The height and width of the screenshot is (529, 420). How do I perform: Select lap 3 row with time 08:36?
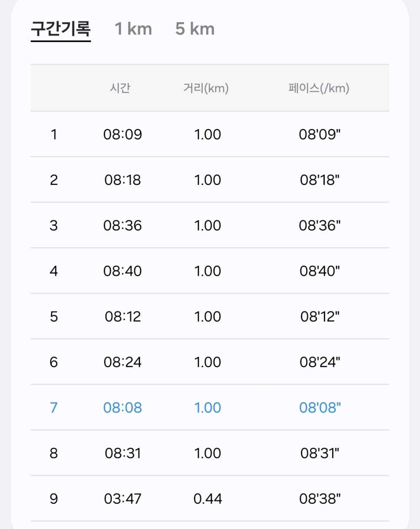[x=210, y=225]
